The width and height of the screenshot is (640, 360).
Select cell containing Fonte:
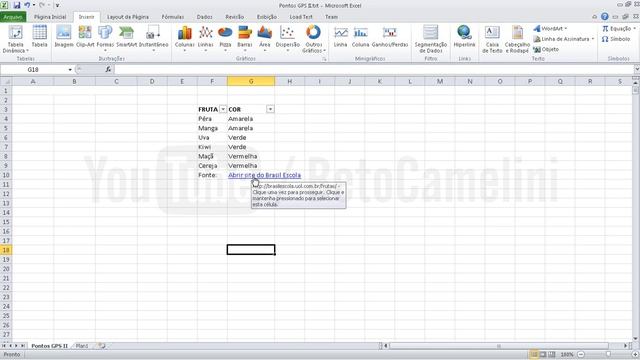click(x=212, y=175)
